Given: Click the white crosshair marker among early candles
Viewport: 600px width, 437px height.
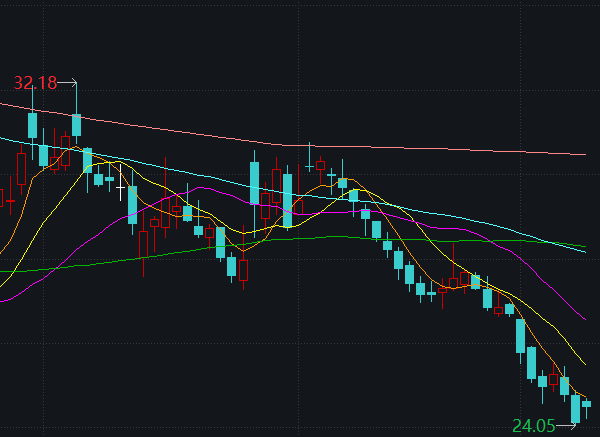Looking at the screenshot, I should click(121, 187).
